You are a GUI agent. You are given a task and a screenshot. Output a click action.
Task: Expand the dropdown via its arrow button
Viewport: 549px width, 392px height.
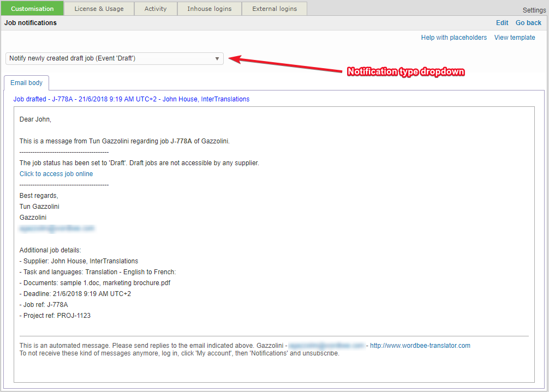click(x=217, y=58)
